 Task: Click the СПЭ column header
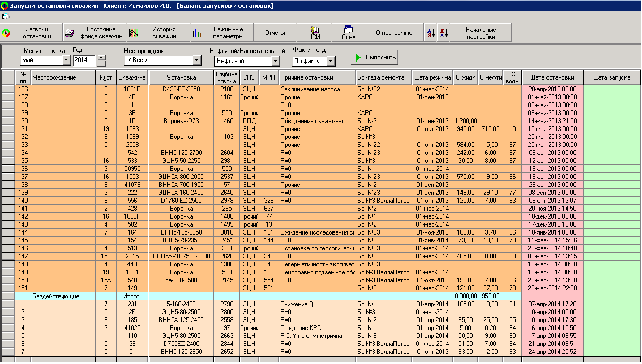249,77
